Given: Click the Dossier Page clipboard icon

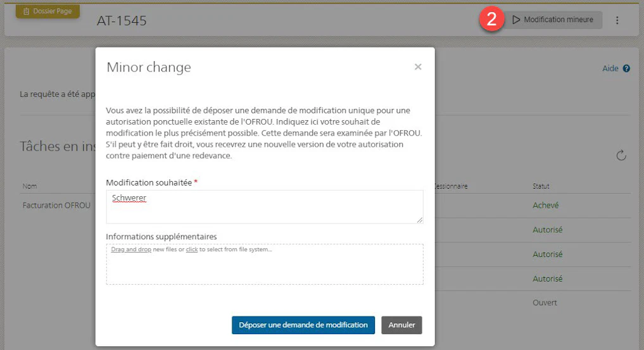Looking at the screenshot, I should (27, 11).
